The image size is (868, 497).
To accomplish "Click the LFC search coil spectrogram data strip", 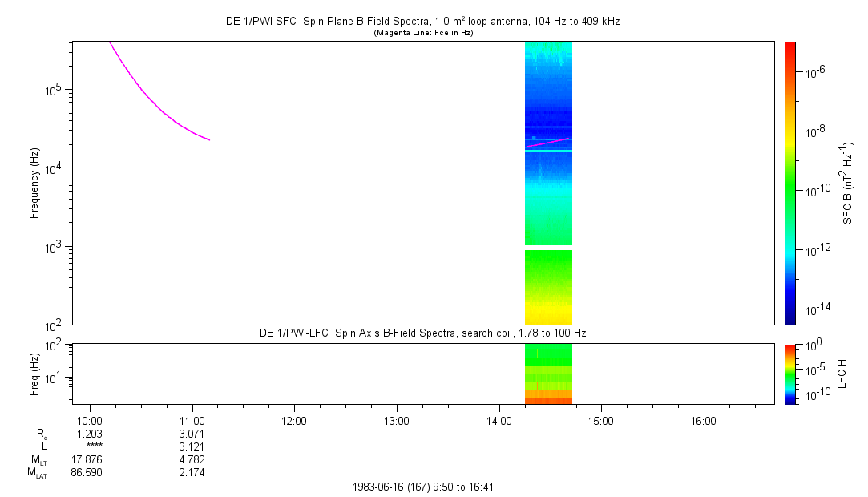I will [548, 374].
